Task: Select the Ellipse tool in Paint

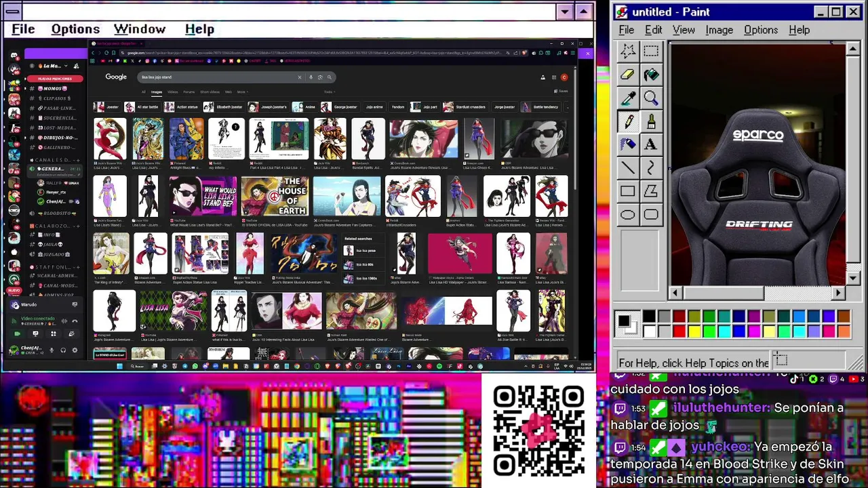Action: coord(628,215)
